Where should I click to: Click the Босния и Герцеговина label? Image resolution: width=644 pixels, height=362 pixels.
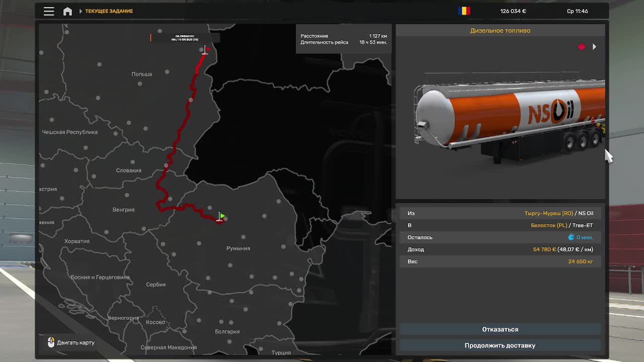(x=100, y=277)
